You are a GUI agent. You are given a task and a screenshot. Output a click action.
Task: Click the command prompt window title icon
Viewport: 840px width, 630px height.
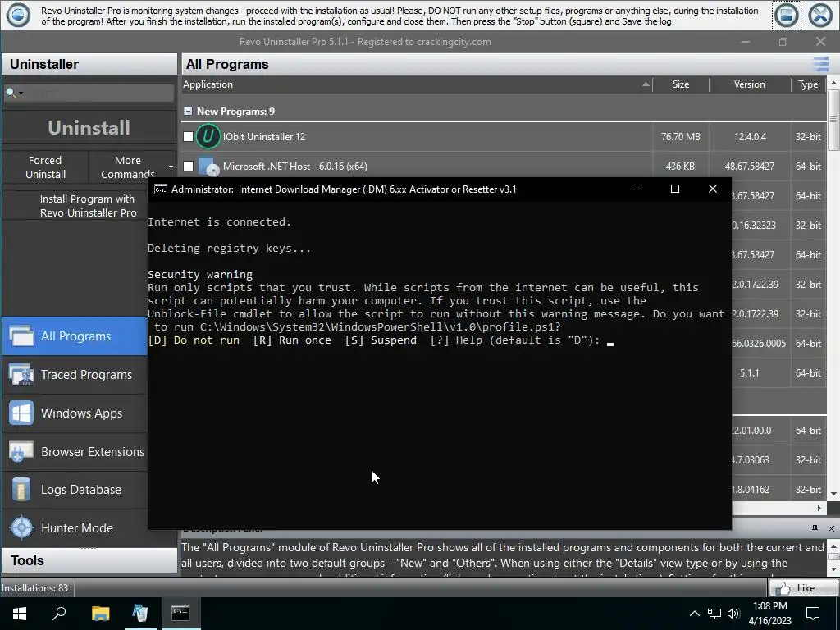click(160, 189)
